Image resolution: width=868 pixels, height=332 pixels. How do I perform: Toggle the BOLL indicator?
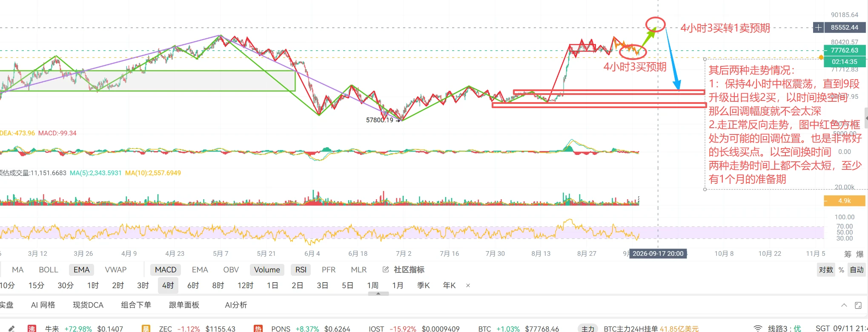(49, 270)
